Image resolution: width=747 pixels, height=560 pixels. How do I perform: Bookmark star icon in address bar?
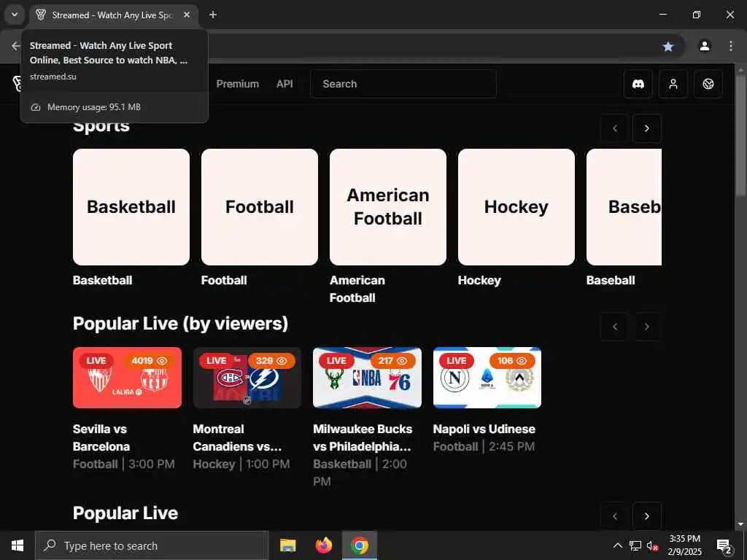click(668, 46)
